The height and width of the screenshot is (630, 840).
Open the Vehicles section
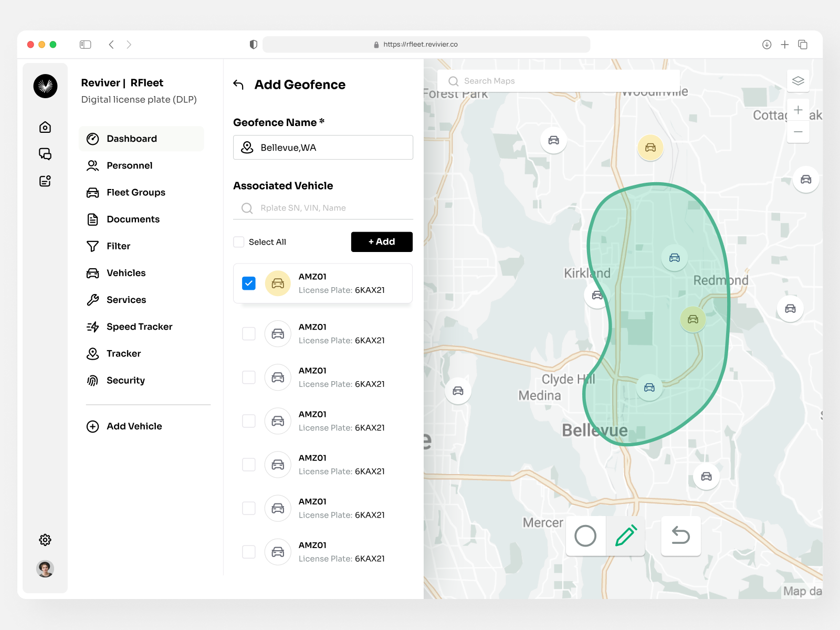point(126,273)
